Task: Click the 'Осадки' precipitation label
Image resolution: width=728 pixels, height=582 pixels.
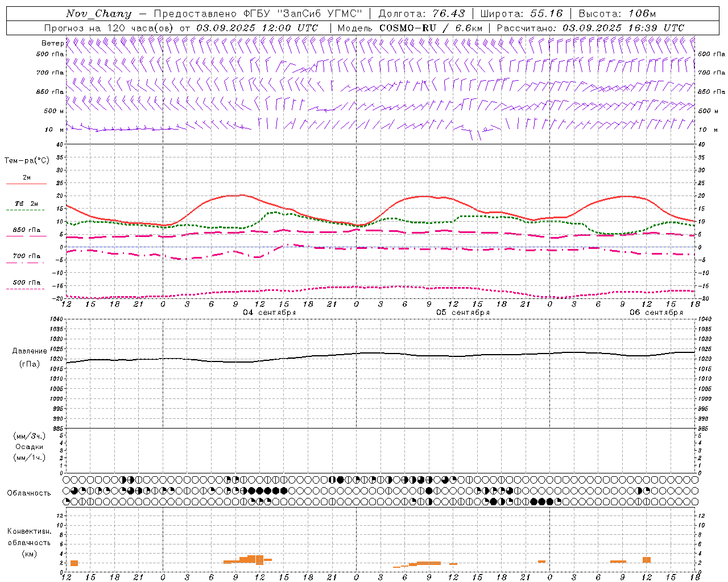Action: point(30,447)
